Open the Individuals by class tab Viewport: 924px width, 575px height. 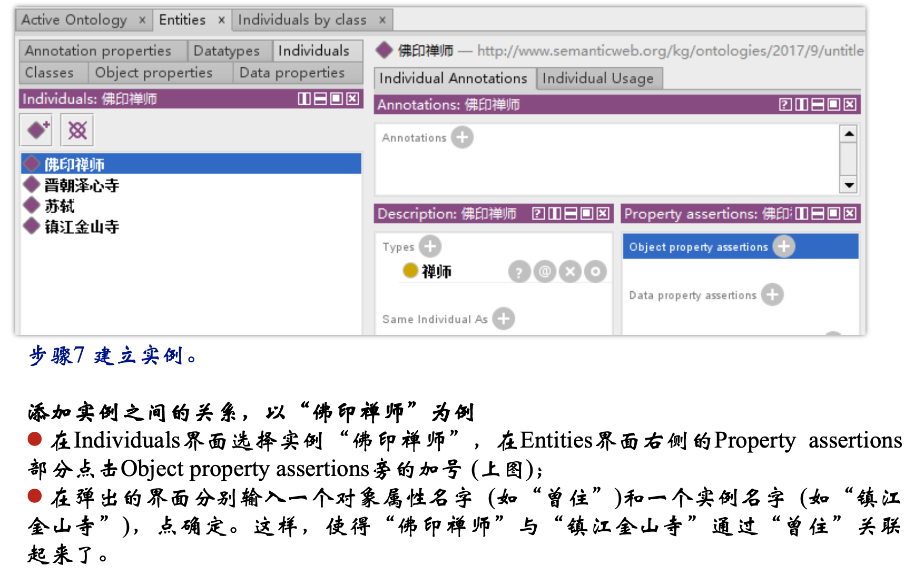pyautogui.click(x=303, y=19)
